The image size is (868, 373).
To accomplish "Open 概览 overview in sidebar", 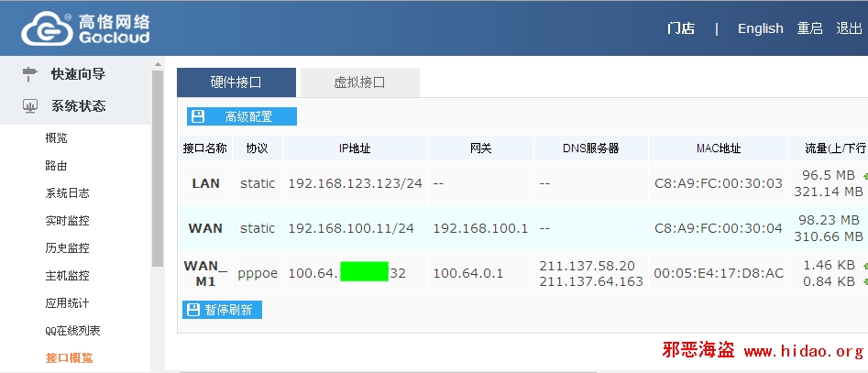I will click(56, 138).
